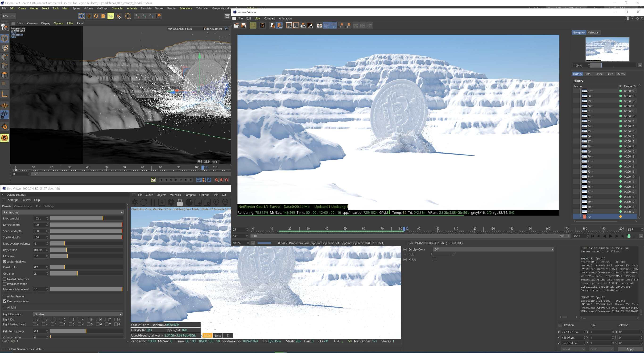644x353 pixels.
Task: Click the Scale tool icon
Action: click(103, 16)
